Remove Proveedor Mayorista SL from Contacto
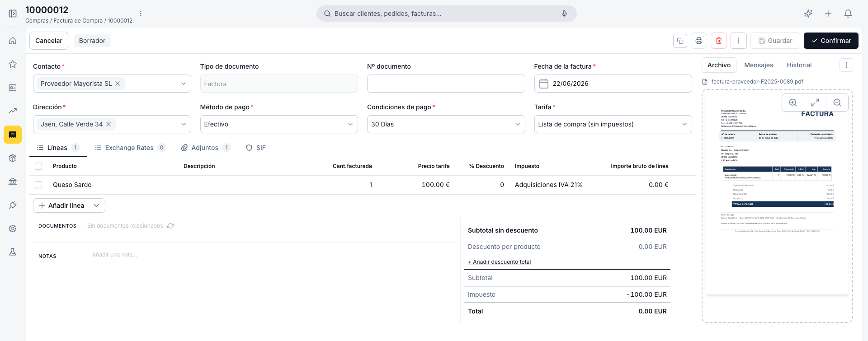The width and height of the screenshot is (868, 341). point(118,84)
